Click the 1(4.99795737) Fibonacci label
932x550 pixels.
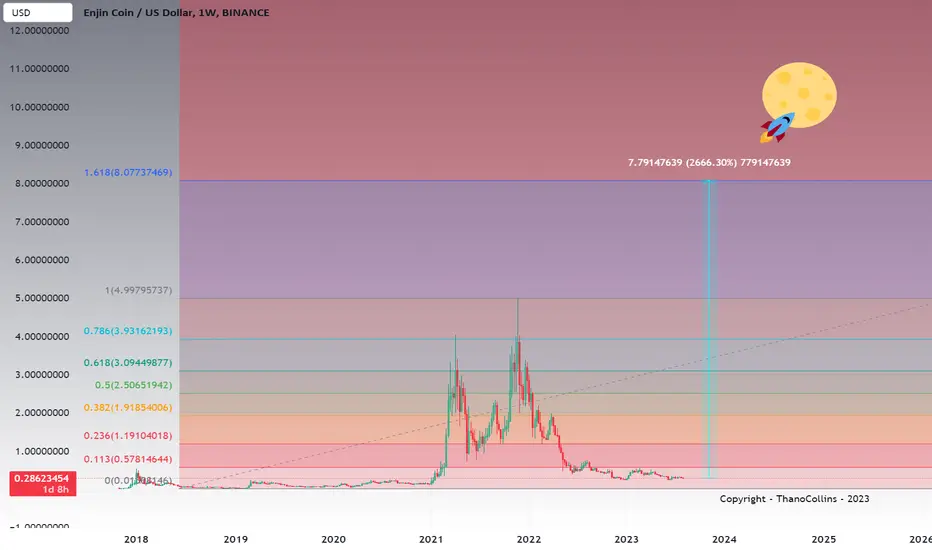point(138,290)
